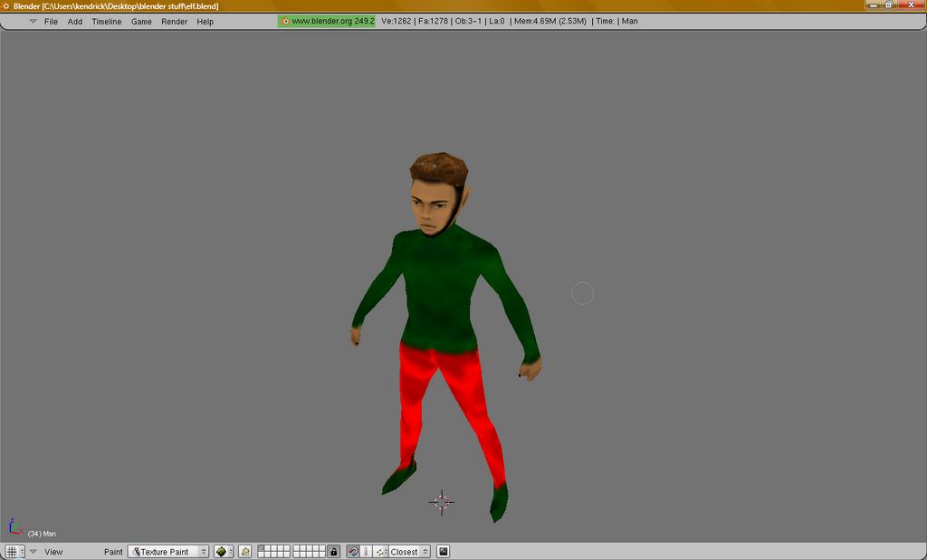Click the elf character's head in the viewport
This screenshot has height=560, width=927.
(439, 194)
